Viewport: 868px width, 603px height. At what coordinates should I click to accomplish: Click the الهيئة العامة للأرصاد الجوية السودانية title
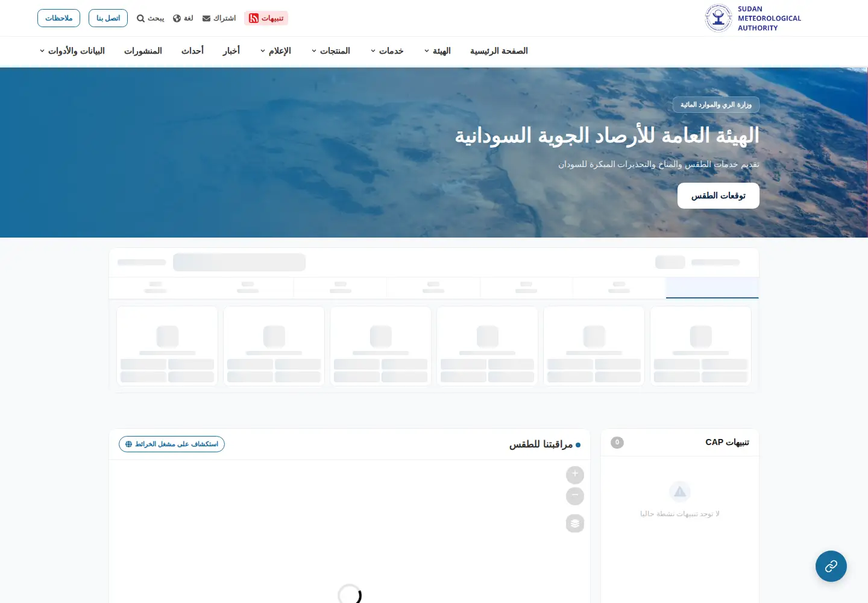607,136
